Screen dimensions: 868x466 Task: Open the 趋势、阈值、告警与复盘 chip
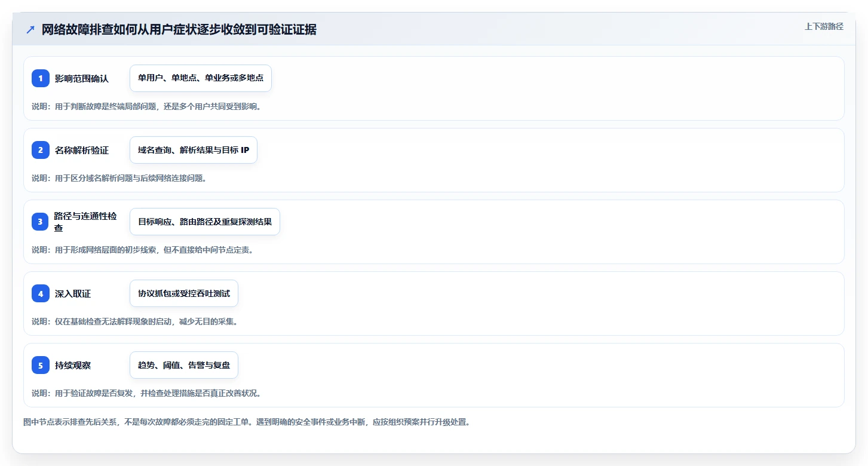[x=184, y=365]
